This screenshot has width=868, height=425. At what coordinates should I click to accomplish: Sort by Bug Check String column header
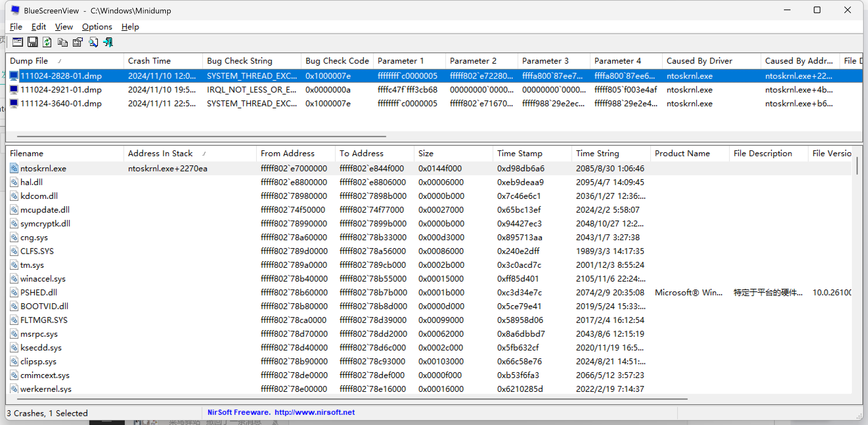(252, 61)
